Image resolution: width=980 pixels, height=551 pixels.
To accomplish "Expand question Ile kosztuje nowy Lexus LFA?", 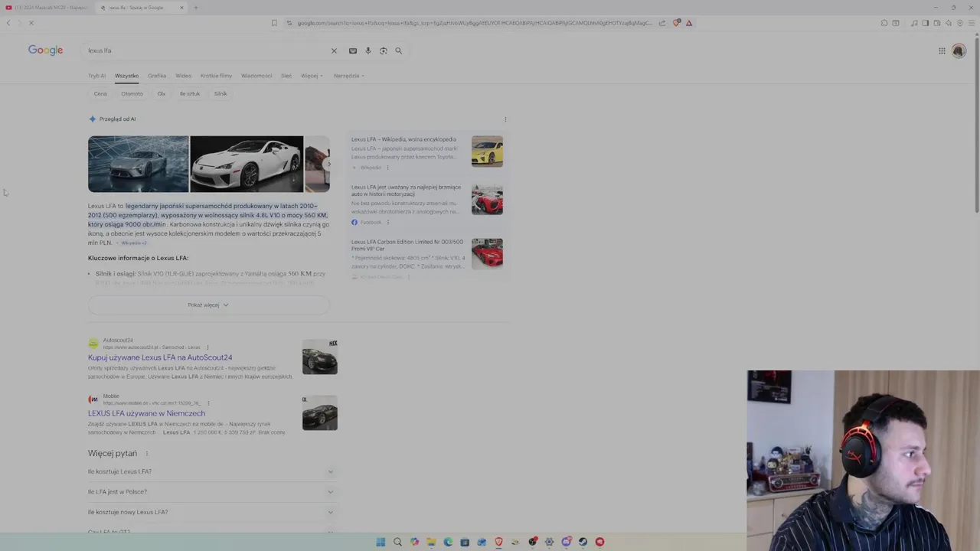I will coord(211,512).
